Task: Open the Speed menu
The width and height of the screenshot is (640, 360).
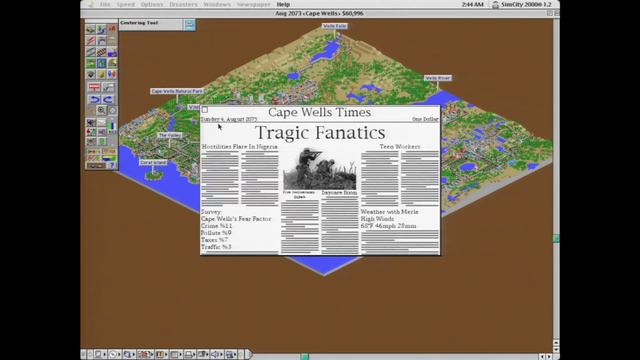Action: [125, 4]
